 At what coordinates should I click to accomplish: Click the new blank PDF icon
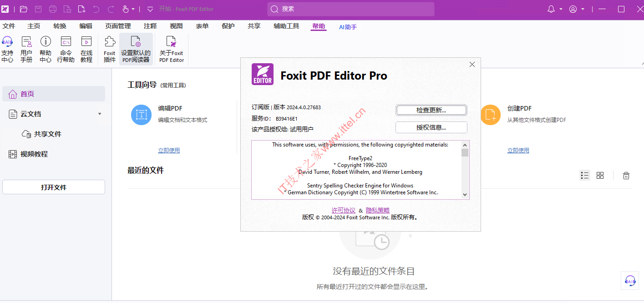coord(81,9)
